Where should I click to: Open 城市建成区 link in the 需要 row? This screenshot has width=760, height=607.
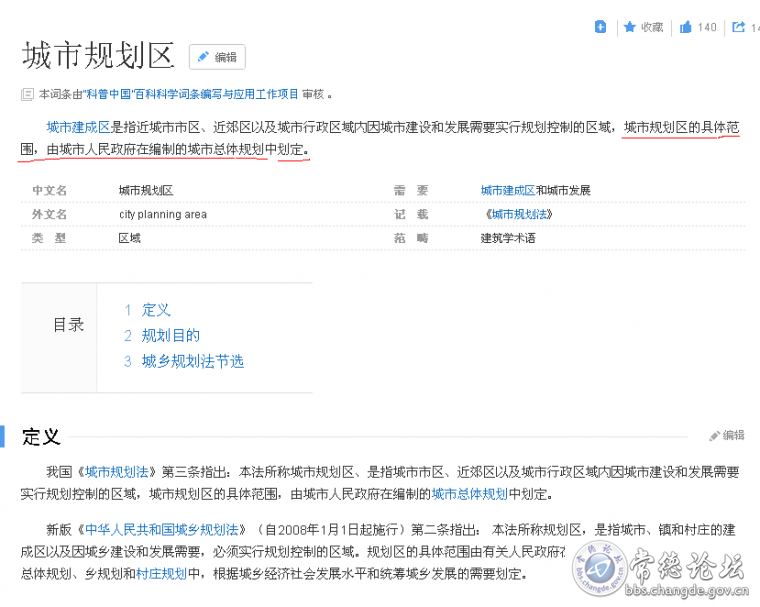507,191
